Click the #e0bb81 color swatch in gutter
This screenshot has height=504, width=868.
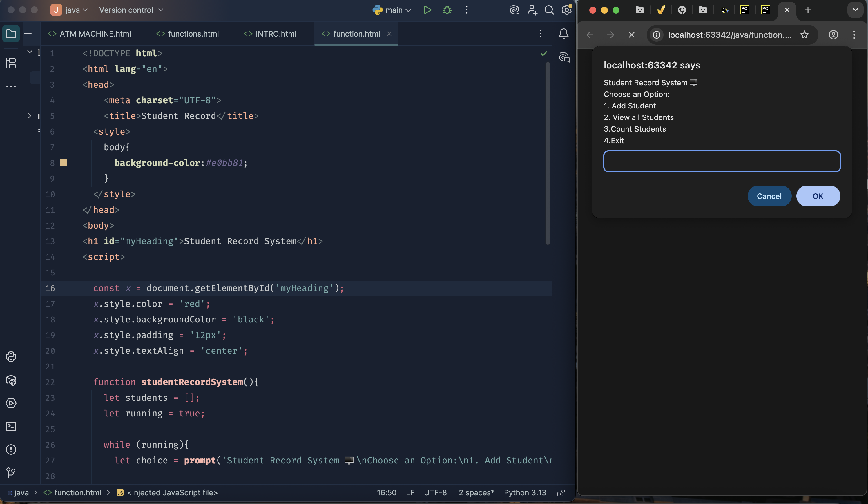tap(64, 163)
